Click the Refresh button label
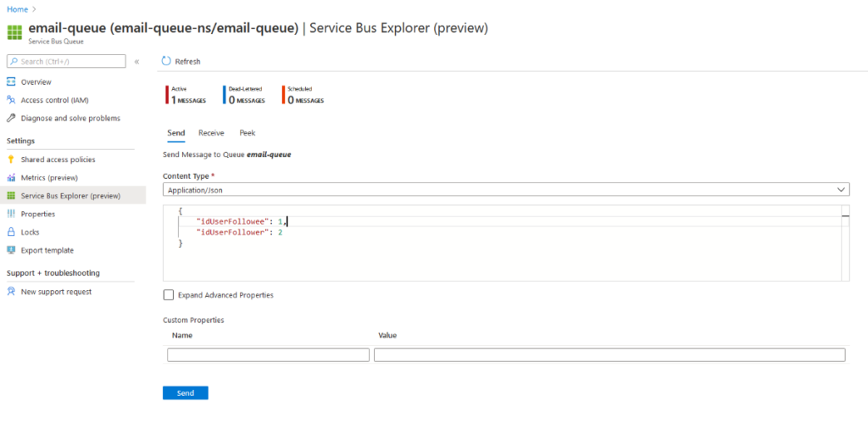Viewport: 868px width, 424px height. point(187,61)
